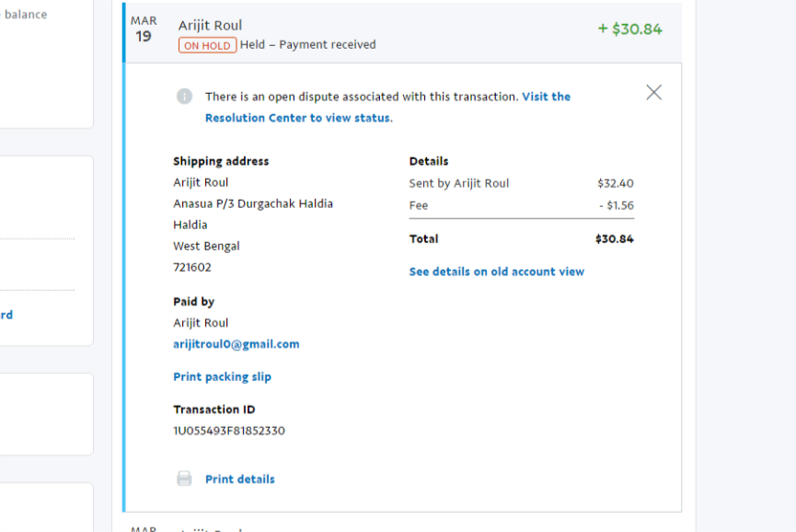The width and height of the screenshot is (796, 532).
Task: Click the truncated blue link in left sidebar
Action: click(x=6, y=315)
